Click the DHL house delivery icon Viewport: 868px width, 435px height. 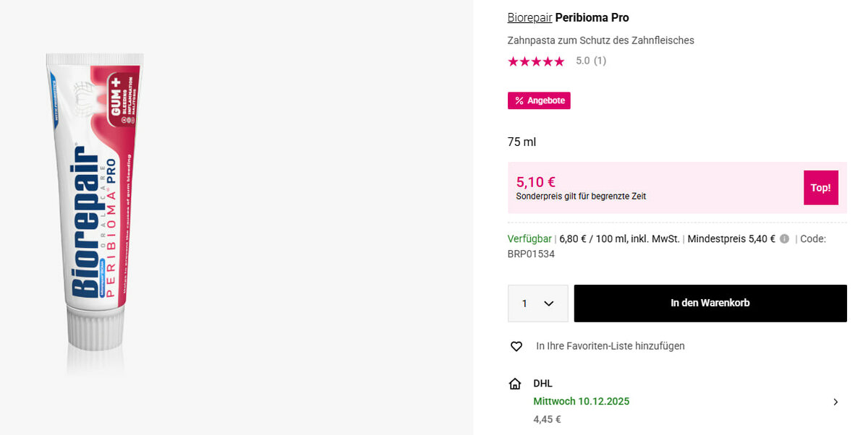coord(515,384)
